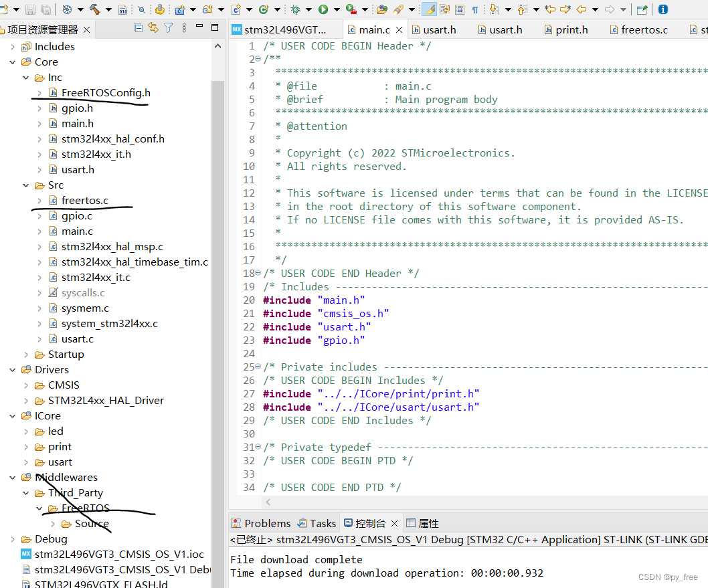Collapse the Core folder in tree
The image size is (708, 588).
(12, 62)
